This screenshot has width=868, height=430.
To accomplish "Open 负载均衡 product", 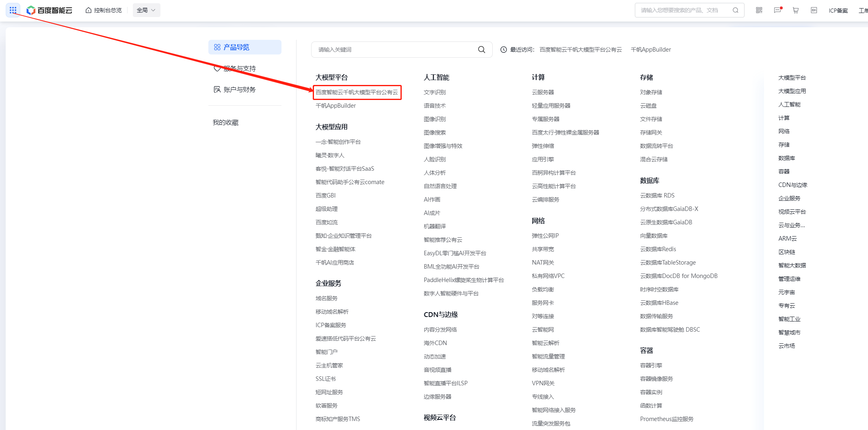I will click(543, 289).
